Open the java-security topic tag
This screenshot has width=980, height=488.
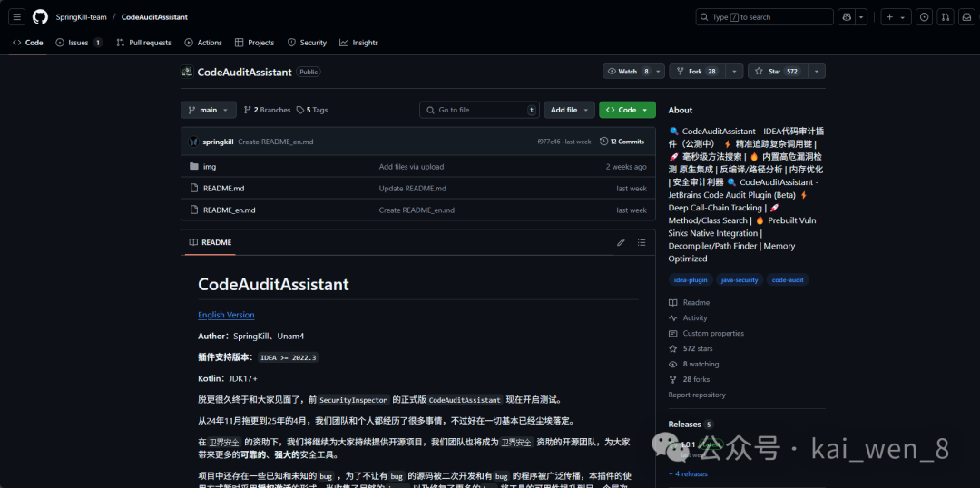tap(740, 280)
